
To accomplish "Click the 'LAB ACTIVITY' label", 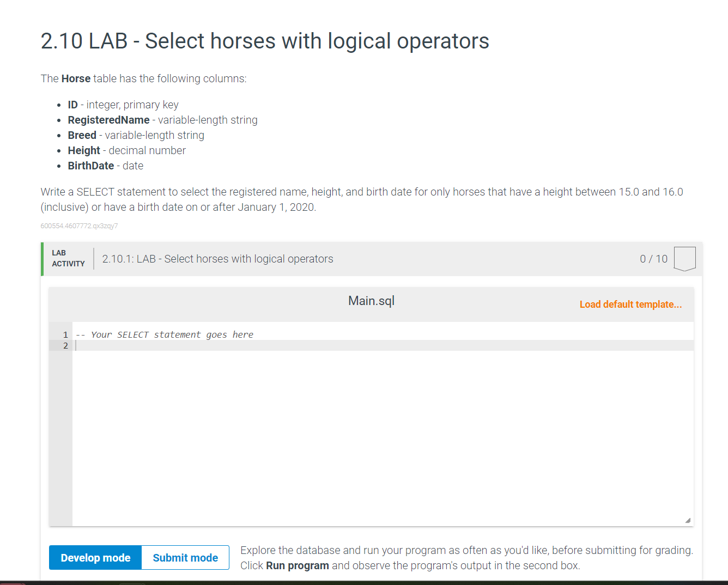I will (x=68, y=258).
